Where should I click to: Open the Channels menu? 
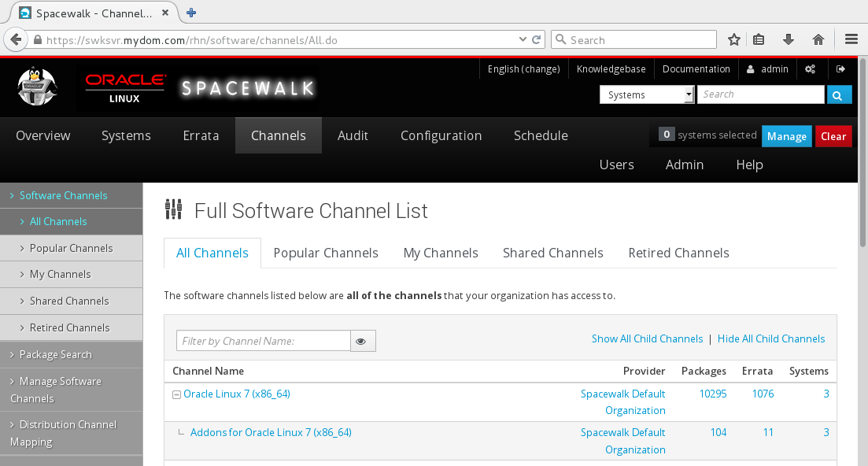(x=279, y=135)
